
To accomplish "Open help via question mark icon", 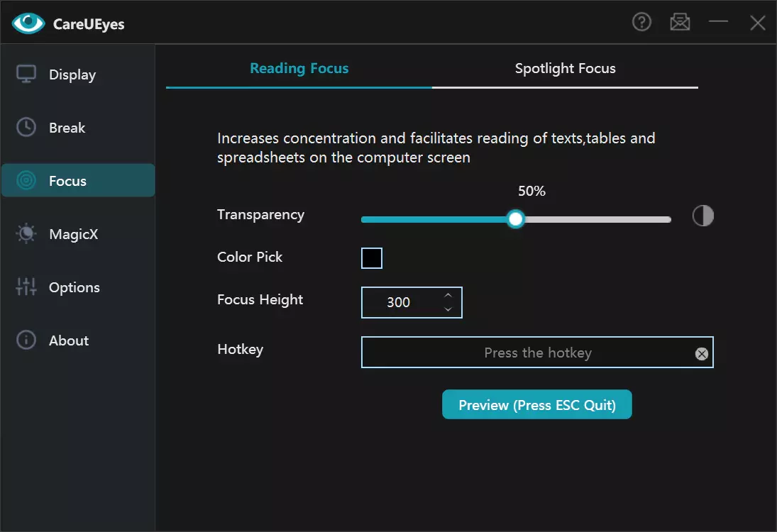I will (x=641, y=22).
